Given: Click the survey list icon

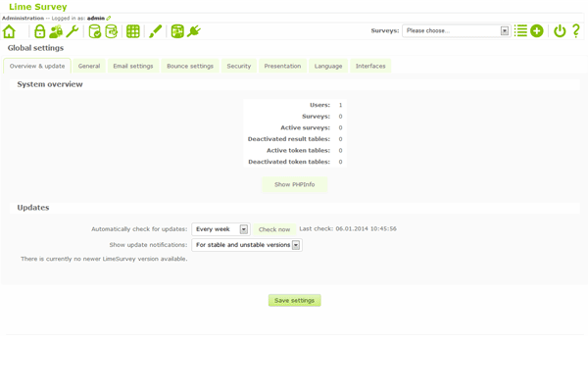Looking at the screenshot, I should [520, 31].
